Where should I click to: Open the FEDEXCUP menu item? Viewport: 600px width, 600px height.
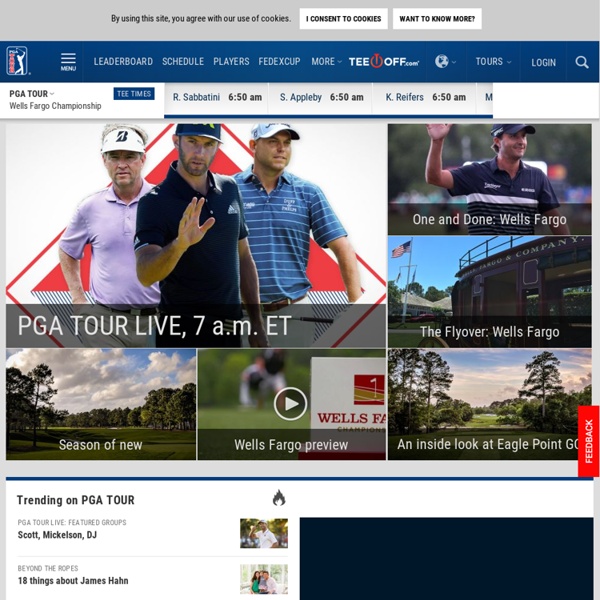[279, 62]
